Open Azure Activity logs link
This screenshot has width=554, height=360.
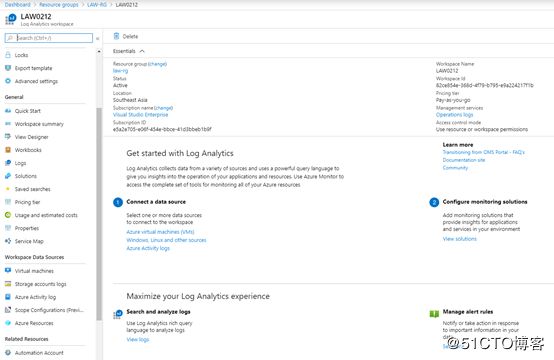pos(148,248)
